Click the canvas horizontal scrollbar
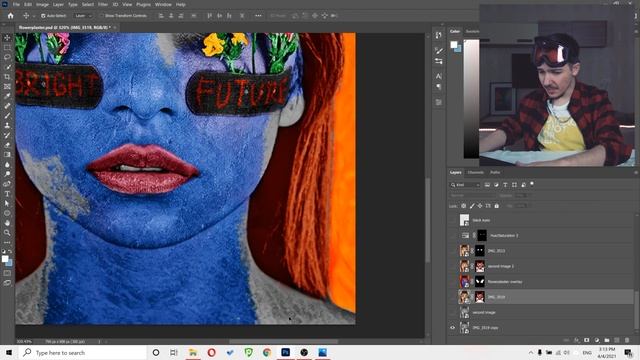640x360 pixels. [283, 342]
